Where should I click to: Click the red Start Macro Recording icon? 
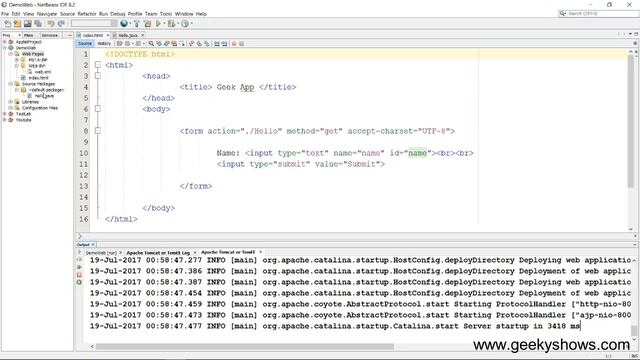[234, 44]
